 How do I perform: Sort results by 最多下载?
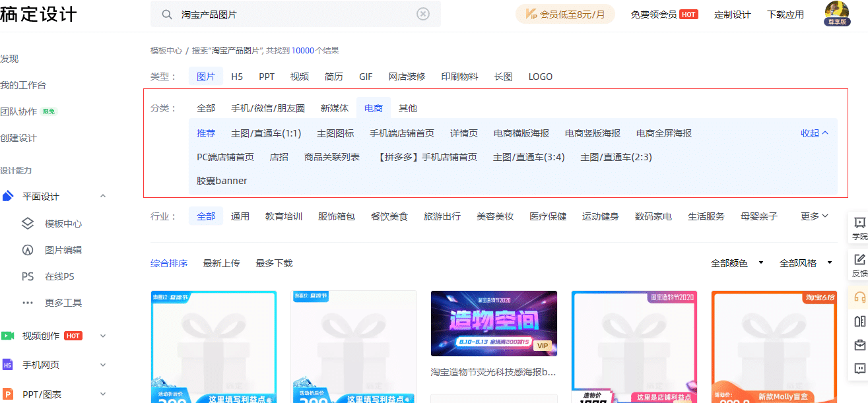(x=274, y=263)
